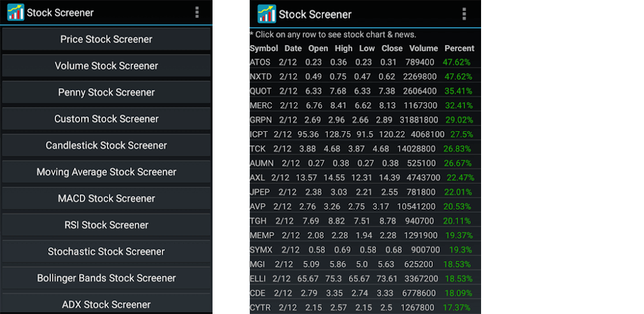Open overflow menu in right Stock Screener screen
Image resolution: width=644 pixels, height=314 pixels.
[464, 14]
